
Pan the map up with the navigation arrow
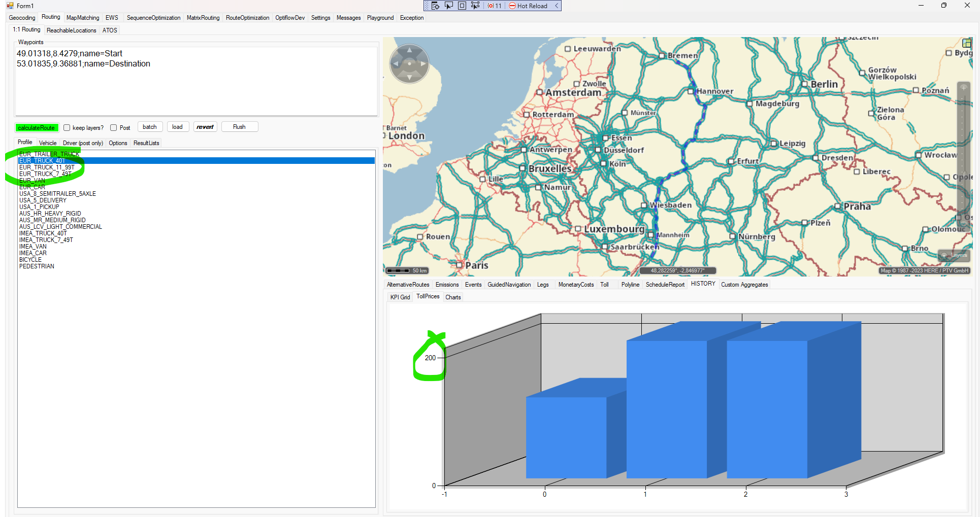click(409, 50)
